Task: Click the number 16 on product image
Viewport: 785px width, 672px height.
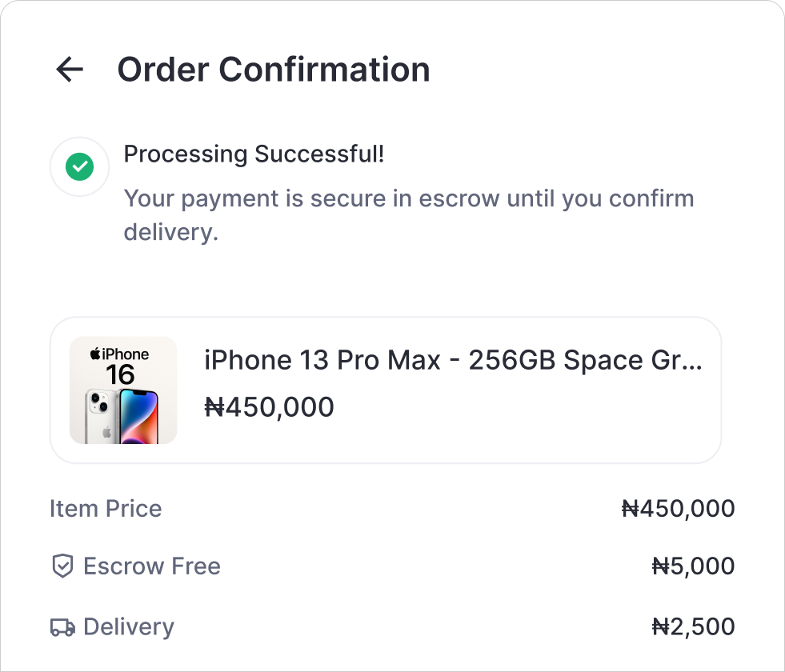Action: [121, 374]
